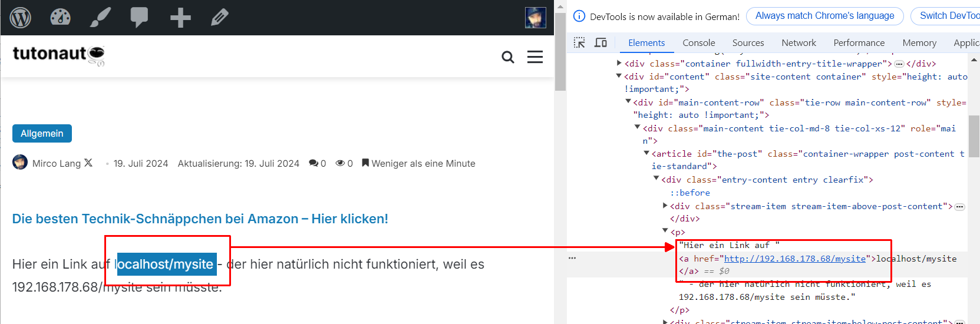The height and width of the screenshot is (324, 980).
Task: Open Mirco Lang author link
Action: (57, 163)
